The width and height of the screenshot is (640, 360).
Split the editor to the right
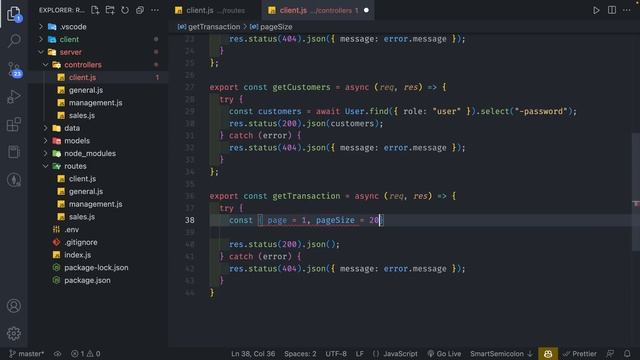pyautogui.click(x=611, y=10)
